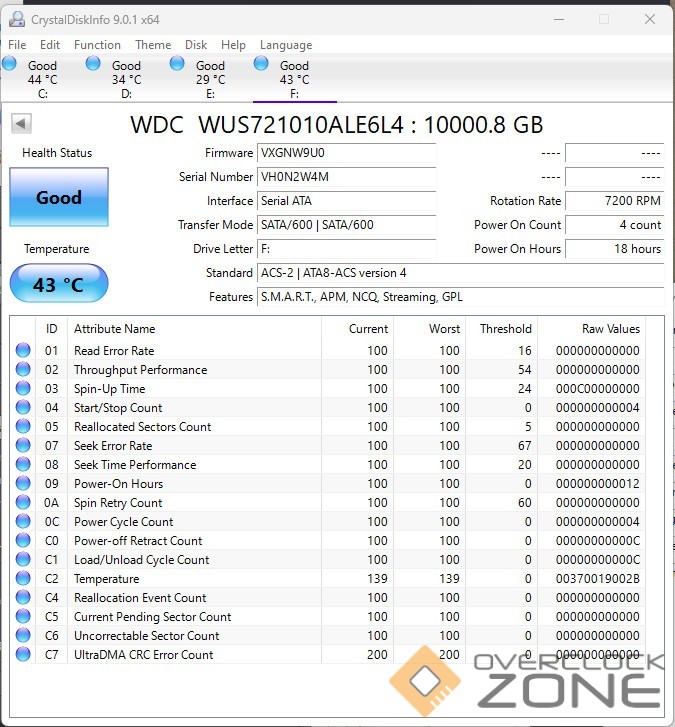The width and height of the screenshot is (675, 727).
Task: Click raw value 00370019002B
Action: 598,579
